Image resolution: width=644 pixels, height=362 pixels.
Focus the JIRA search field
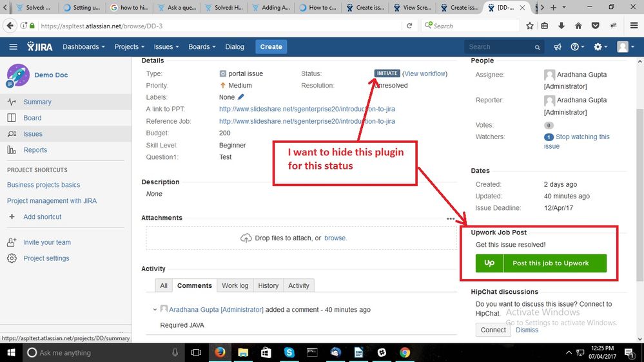(x=504, y=47)
